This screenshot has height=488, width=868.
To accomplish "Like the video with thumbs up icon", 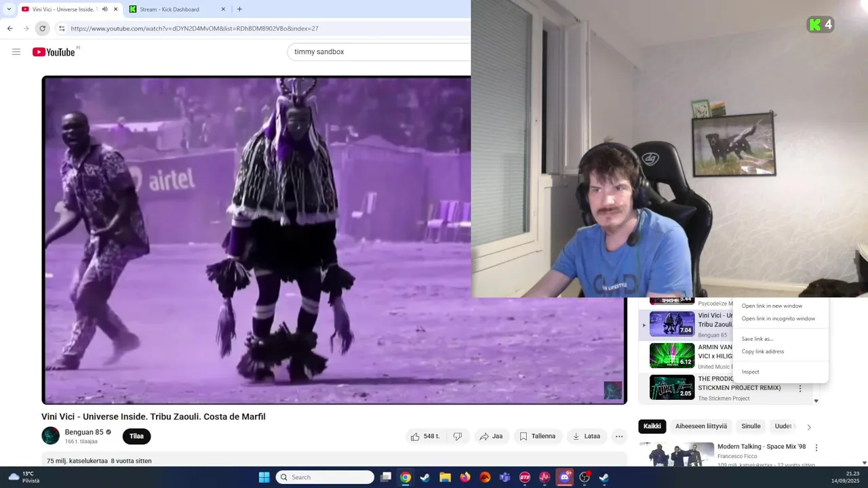I will [415, 436].
